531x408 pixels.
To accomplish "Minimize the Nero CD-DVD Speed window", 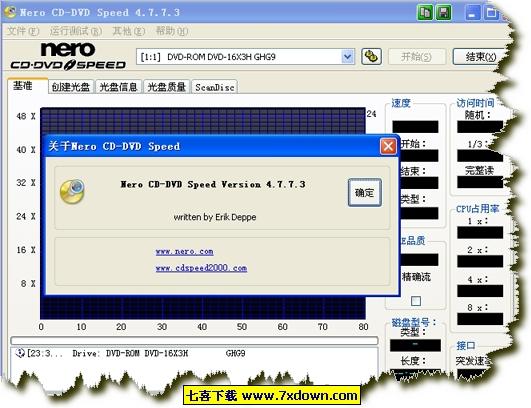I will 472,13.
